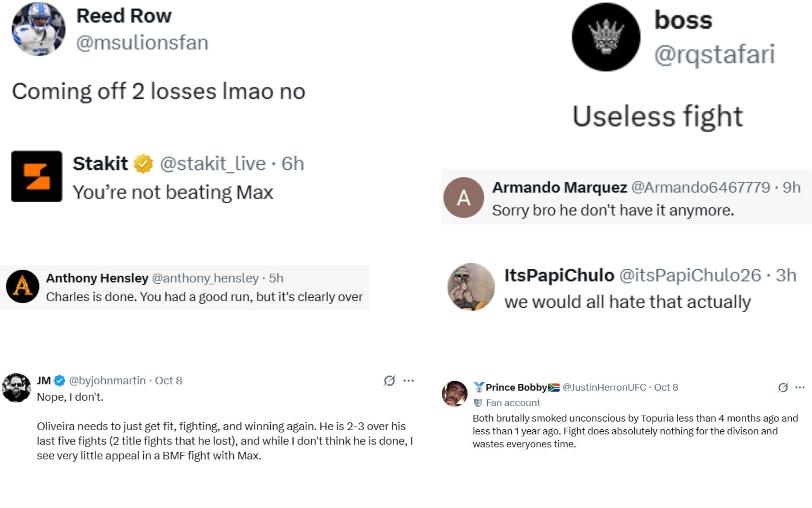Click Prince Bobby's profile photo
The height and width of the screenshot is (508, 812).
tap(455, 393)
